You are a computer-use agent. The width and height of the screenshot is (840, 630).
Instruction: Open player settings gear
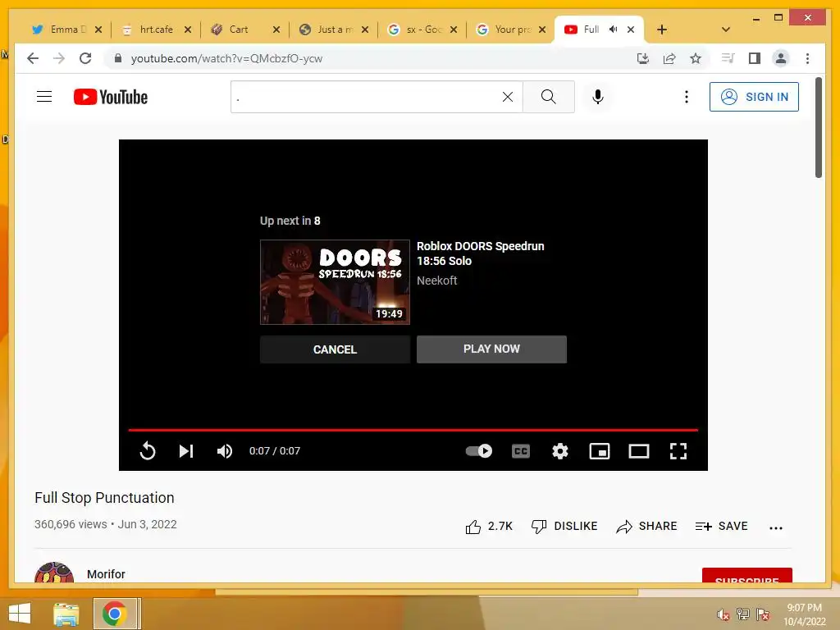[x=559, y=451]
